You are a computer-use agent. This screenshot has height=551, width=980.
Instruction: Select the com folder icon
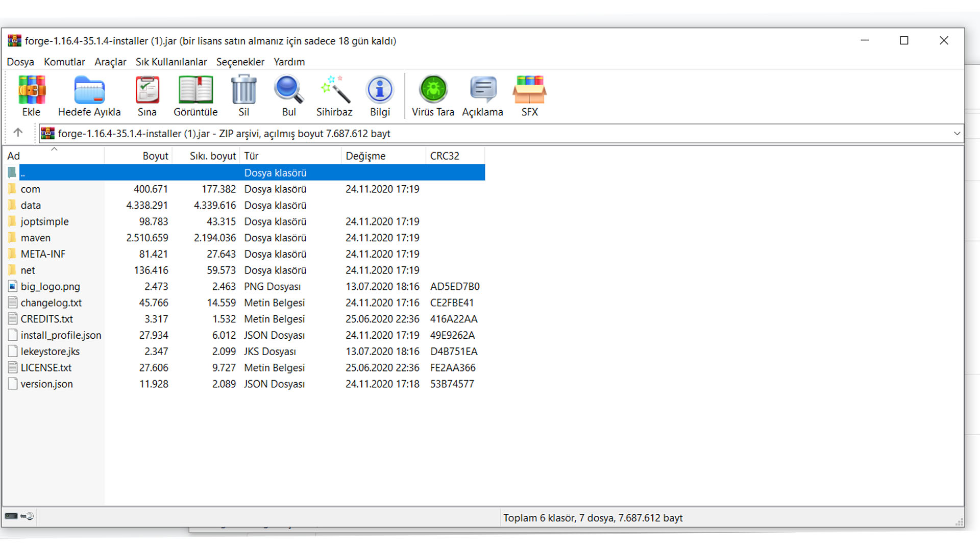(x=12, y=189)
